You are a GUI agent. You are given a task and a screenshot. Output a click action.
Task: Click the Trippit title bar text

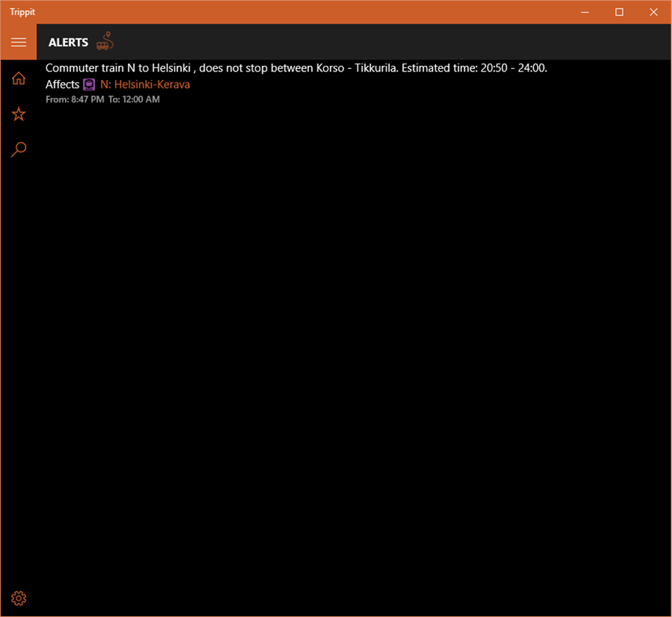tap(22, 12)
